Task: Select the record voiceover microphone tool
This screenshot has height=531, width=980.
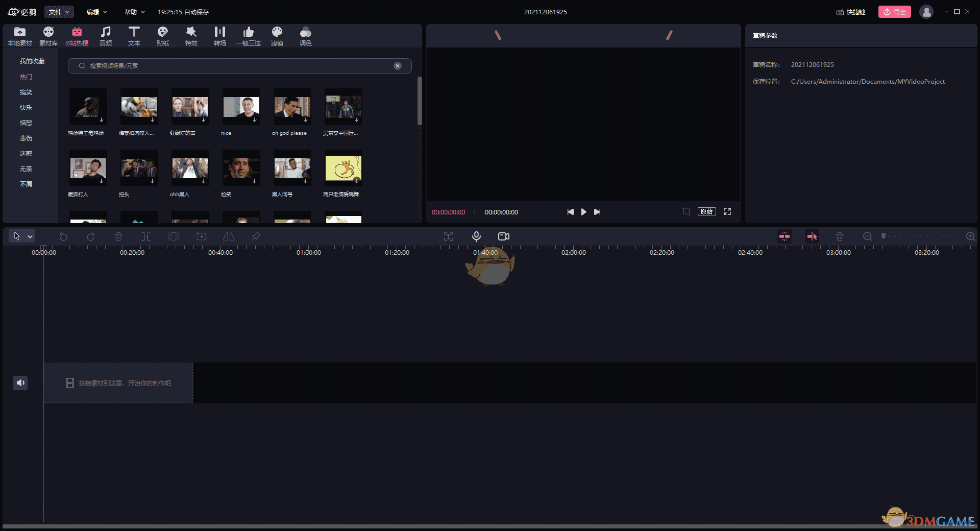Action: (x=476, y=236)
